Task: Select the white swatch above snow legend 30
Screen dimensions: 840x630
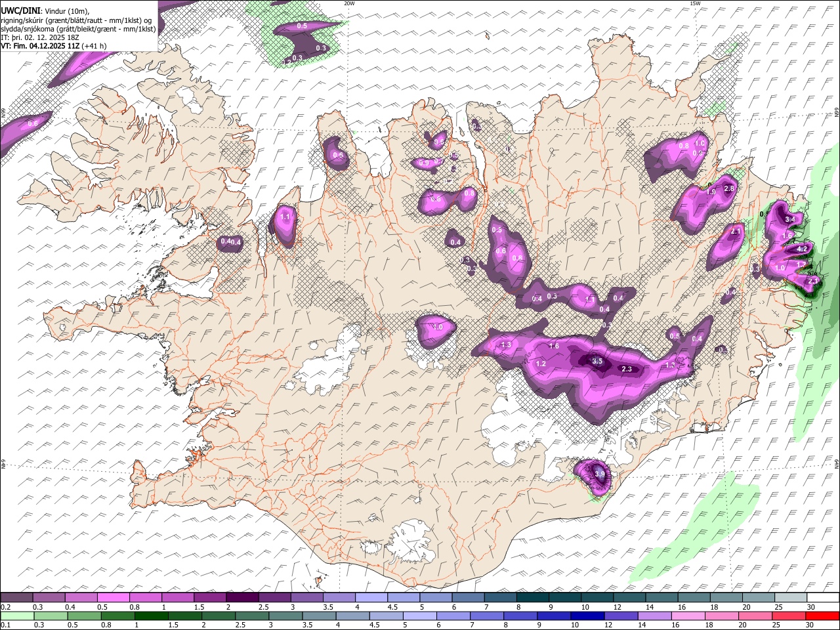Action: point(822,598)
